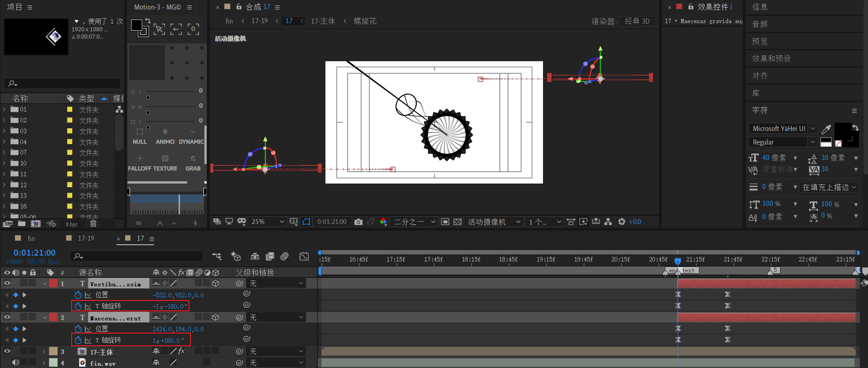Hide the 17-主体 layer with eye icon

(x=7, y=351)
